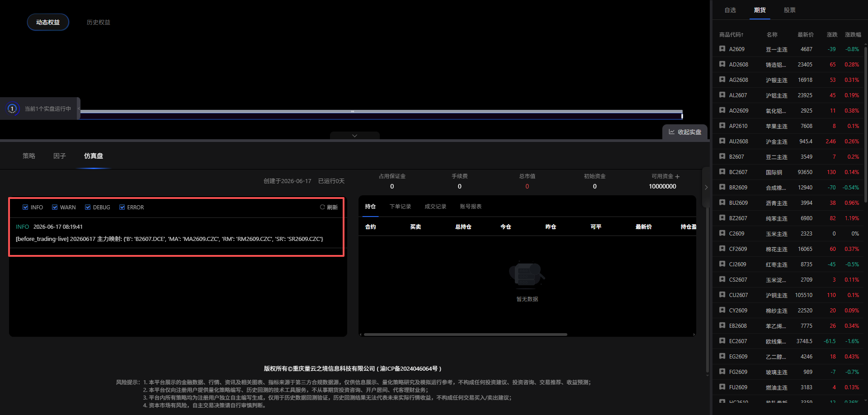Click the positions table horizontal scrollbar
The width and height of the screenshot is (868, 415).
(x=466, y=335)
